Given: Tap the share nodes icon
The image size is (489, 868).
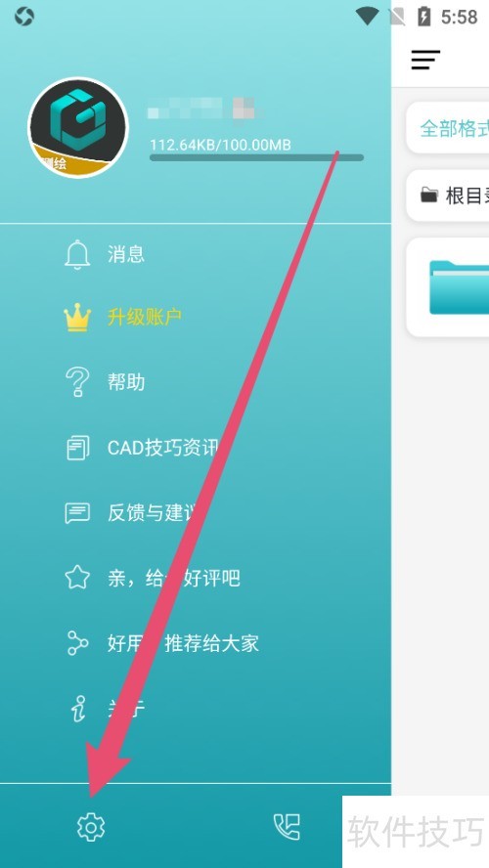Looking at the screenshot, I should [77, 643].
